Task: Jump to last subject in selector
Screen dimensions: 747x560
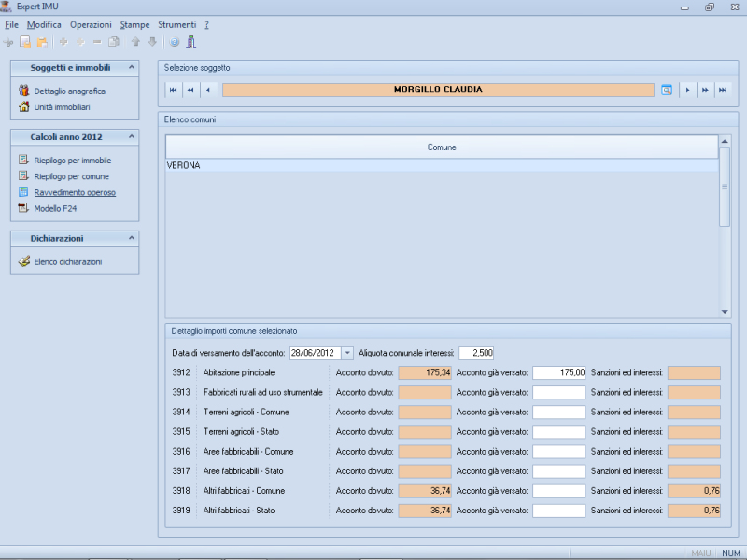Action: (722, 91)
